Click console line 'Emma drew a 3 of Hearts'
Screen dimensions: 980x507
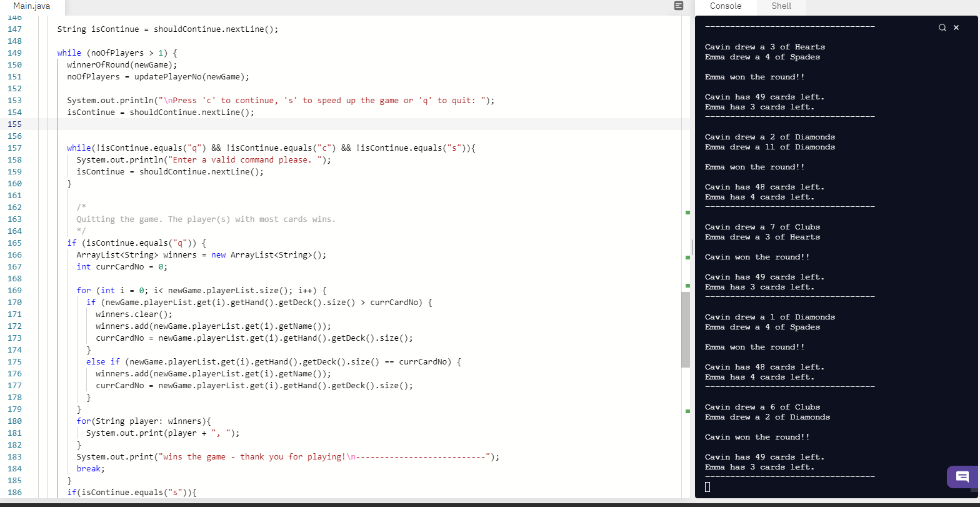762,237
